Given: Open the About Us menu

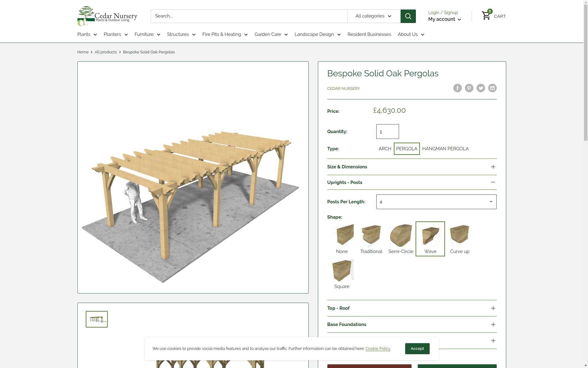Looking at the screenshot, I should pos(411,34).
